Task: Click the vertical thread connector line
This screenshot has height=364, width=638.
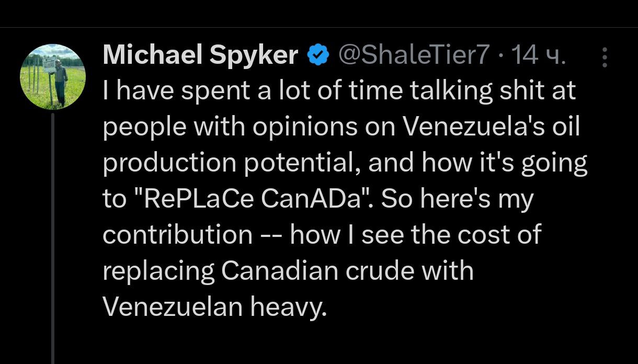Action: [x=53, y=235]
